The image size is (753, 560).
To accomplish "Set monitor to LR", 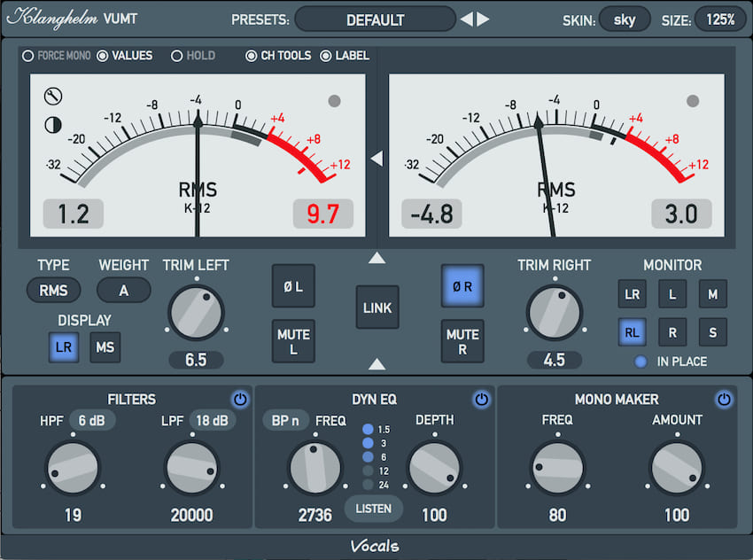I will tap(632, 294).
